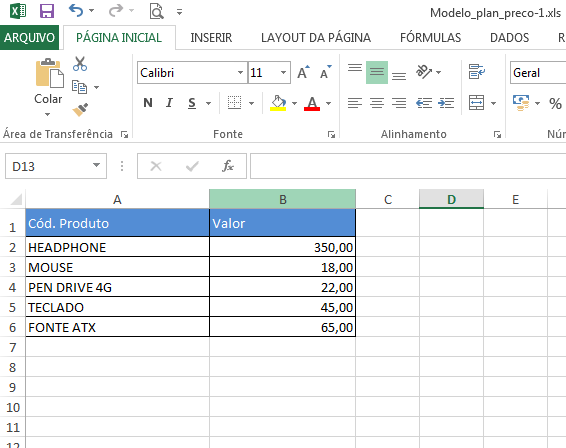This screenshot has width=566, height=448.
Task: Switch to the INSERIR tab
Action: pos(211,38)
